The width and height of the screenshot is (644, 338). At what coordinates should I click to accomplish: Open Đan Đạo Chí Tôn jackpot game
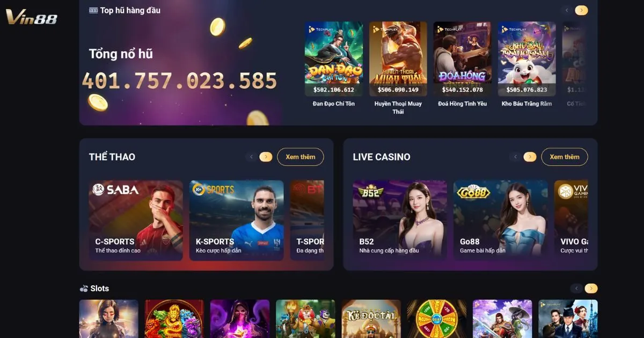click(334, 59)
